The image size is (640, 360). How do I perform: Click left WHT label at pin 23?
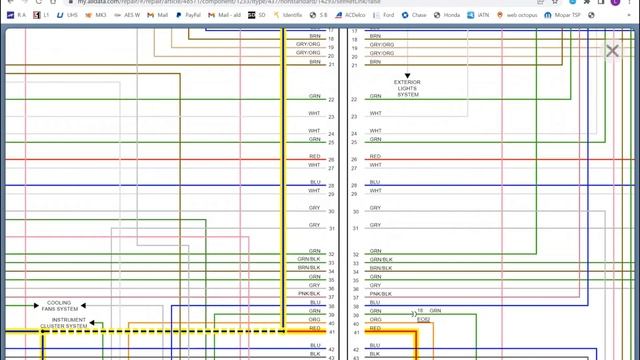(314, 113)
